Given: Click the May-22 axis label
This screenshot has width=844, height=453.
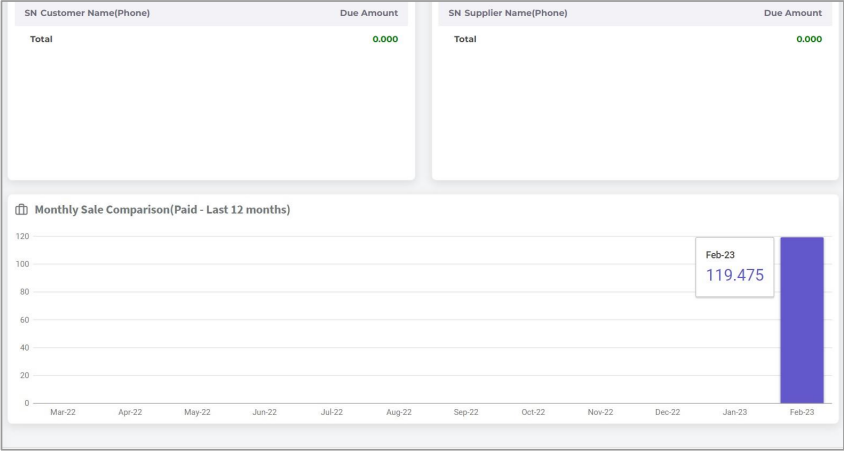Looking at the screenshot, I should point(198,412).
